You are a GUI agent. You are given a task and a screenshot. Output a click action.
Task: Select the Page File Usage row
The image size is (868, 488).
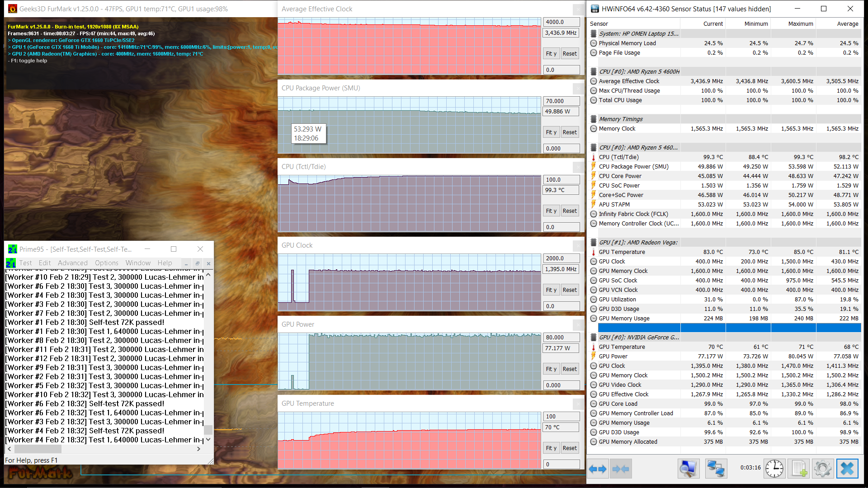tap(725, 53)
